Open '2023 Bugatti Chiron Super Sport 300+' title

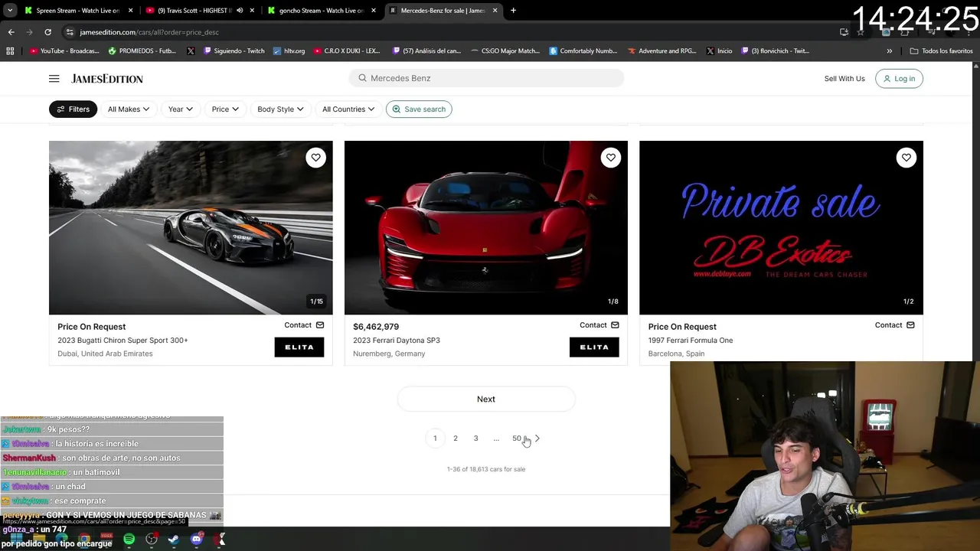[x=122, y=341]
